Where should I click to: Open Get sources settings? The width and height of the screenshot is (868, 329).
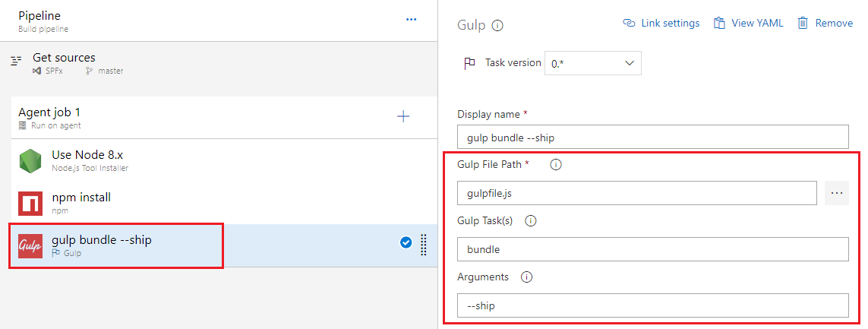[64, 63]
